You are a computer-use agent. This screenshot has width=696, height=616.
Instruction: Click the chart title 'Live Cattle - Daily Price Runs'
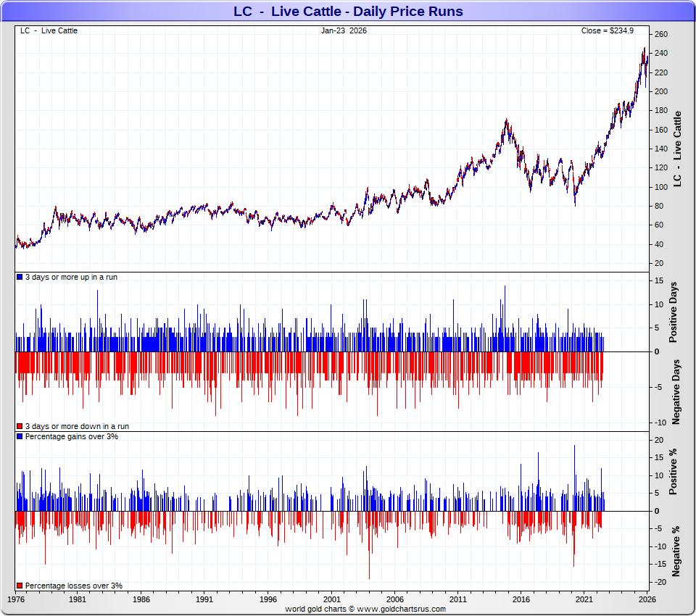348,12
